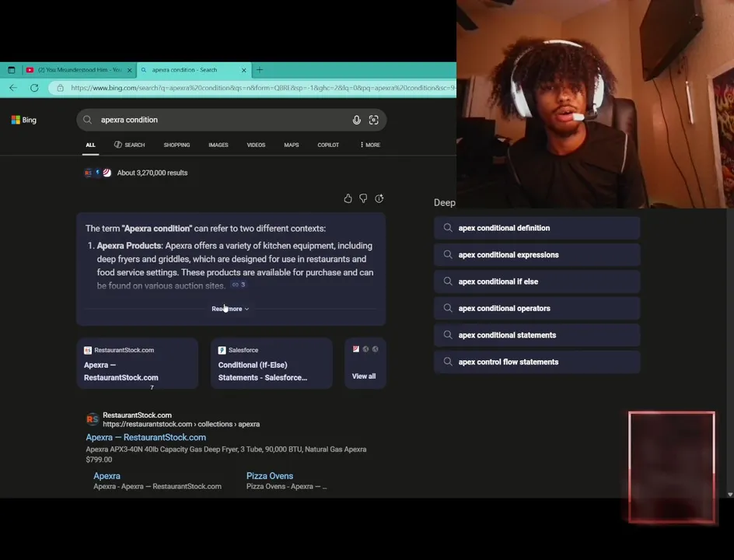
Task: Open tab actions menu icon
Action: coord(11,70)
